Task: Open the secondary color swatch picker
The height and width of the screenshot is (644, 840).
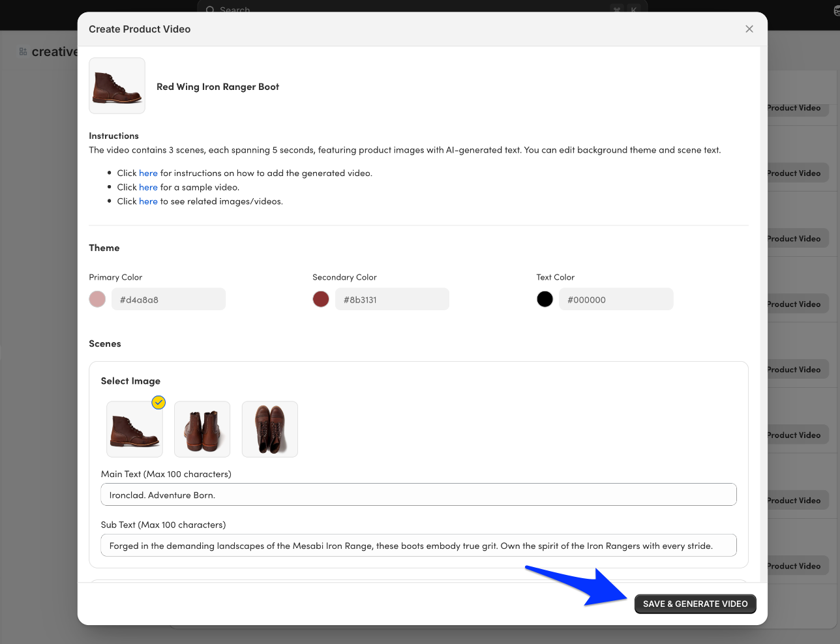Action: coord(321,299)
